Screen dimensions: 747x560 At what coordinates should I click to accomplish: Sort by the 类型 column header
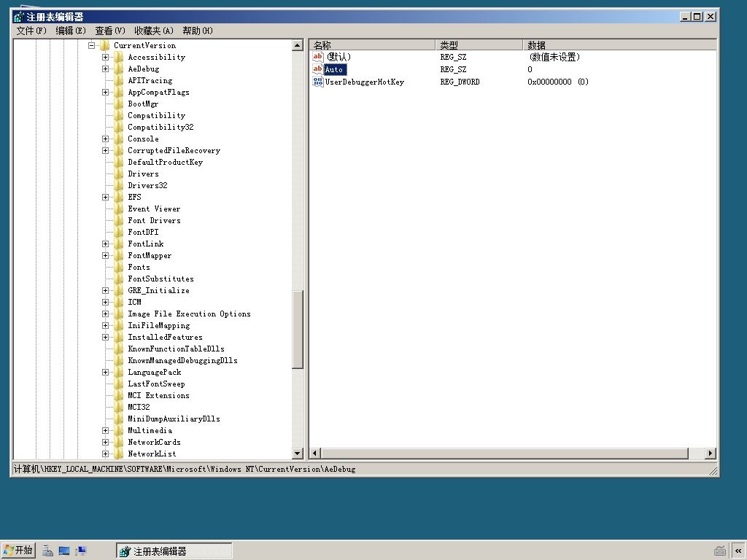coord(479,44)
